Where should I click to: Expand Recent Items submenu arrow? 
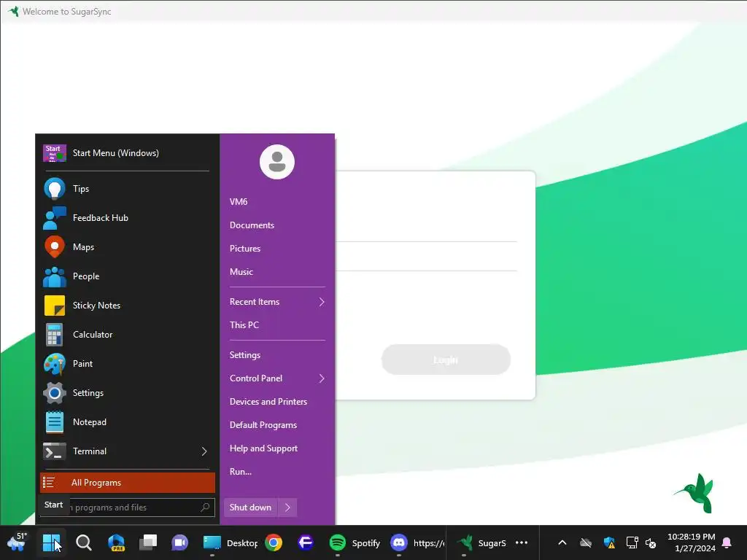click(322, 302)
